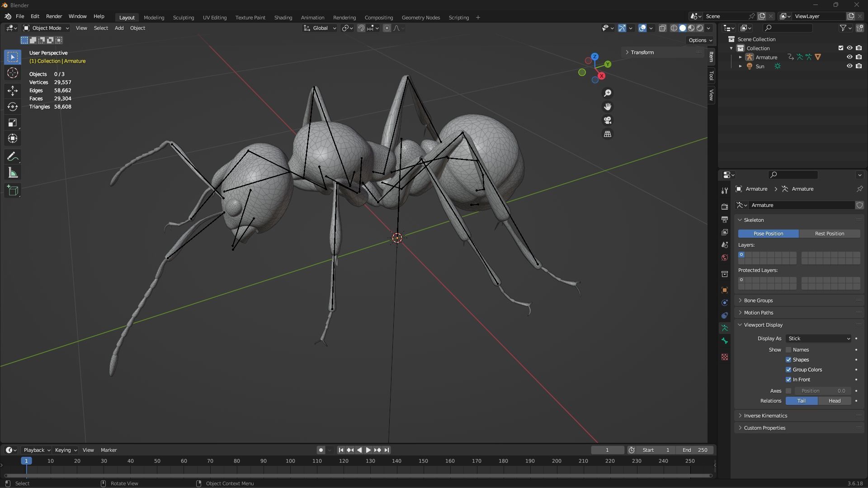Switch to rendered viewport shading
Image resolution: width=868 pixels, height=488 pixels.
[x=700, y=28]
